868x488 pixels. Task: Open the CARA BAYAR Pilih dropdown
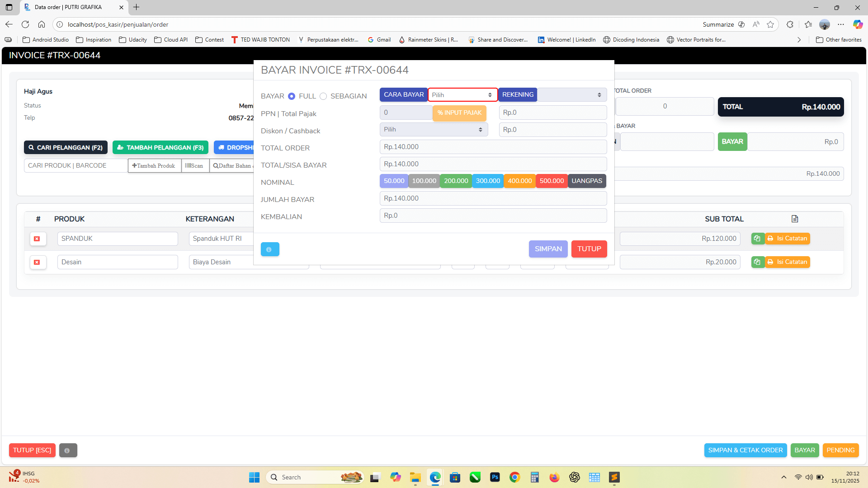pos(462,94)
